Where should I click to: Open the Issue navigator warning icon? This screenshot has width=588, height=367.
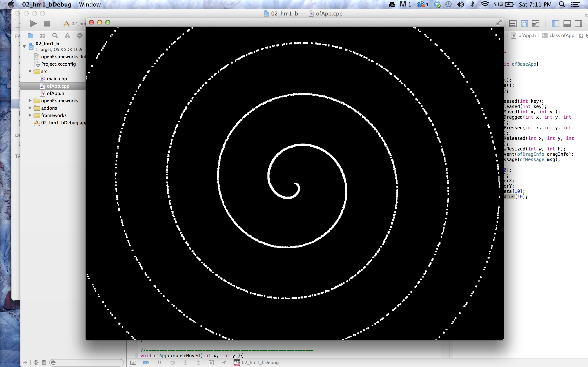67,36
